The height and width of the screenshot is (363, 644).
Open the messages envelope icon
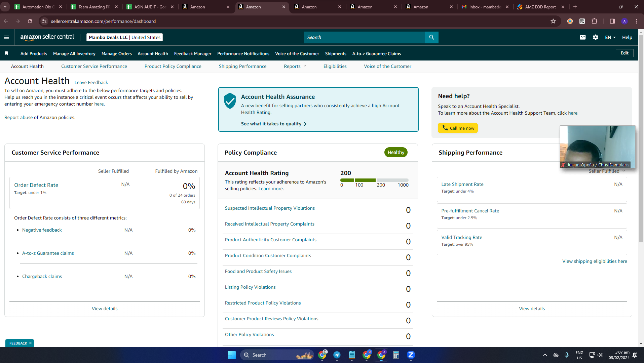583,37
